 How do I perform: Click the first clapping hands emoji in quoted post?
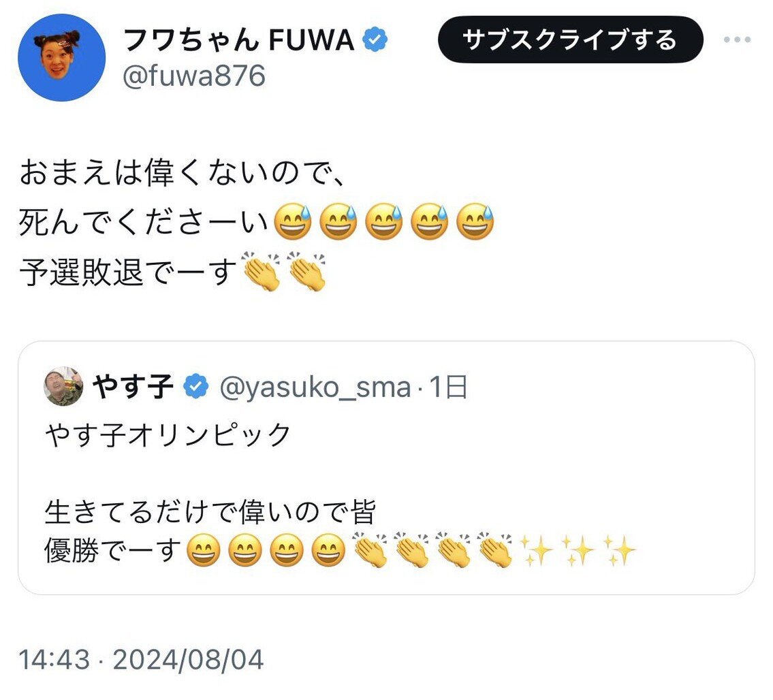pos(370,550)
